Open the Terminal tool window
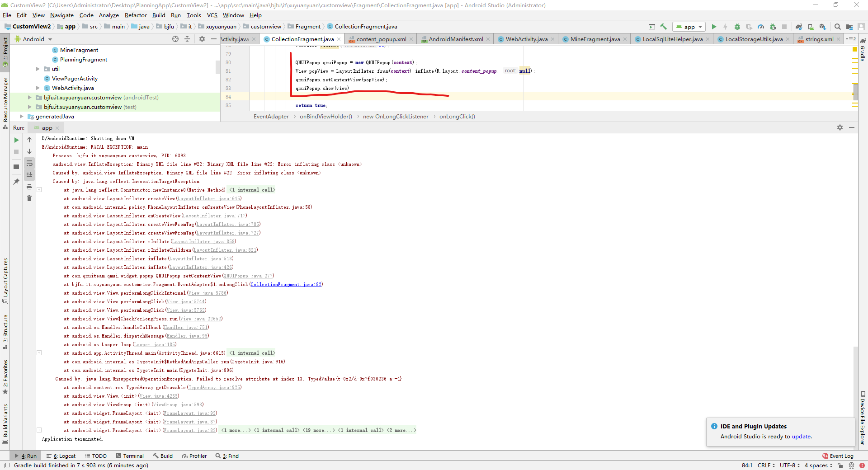Screen dimensions: 868x470 click(x=130, y=456)
